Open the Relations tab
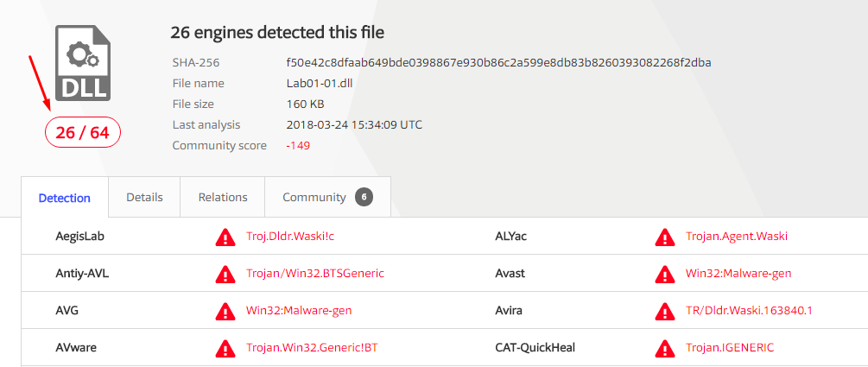868x367 pixels. (x=223, y=197)
